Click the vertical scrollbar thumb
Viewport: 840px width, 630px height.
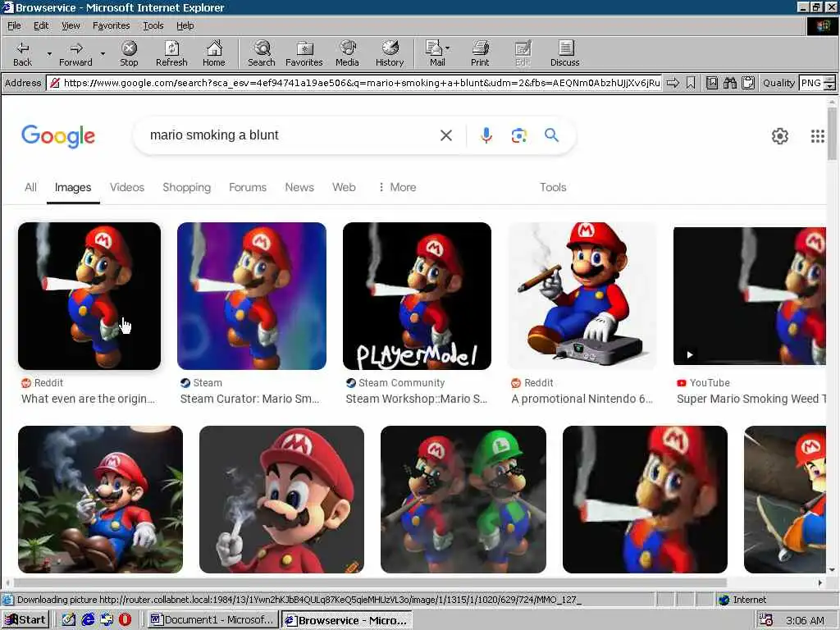click(832, 134)
